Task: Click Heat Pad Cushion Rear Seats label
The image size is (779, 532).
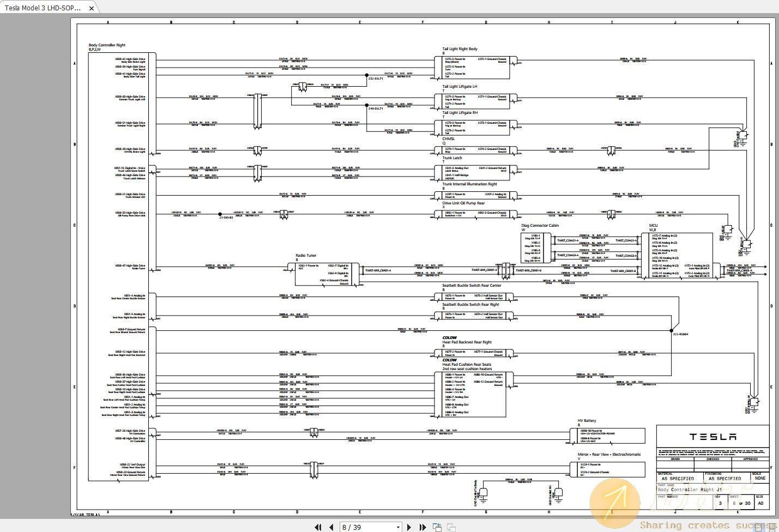Action: 467,365
